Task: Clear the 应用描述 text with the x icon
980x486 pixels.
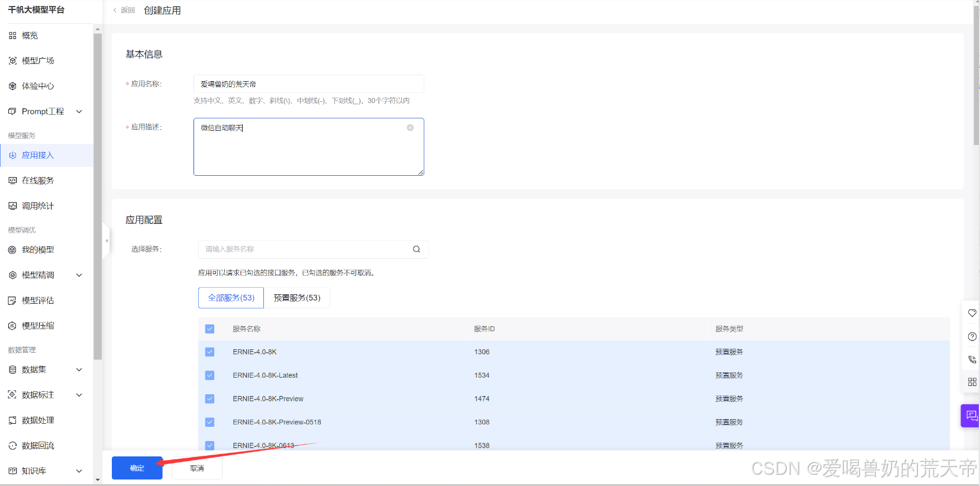Action: pos(410,128)
